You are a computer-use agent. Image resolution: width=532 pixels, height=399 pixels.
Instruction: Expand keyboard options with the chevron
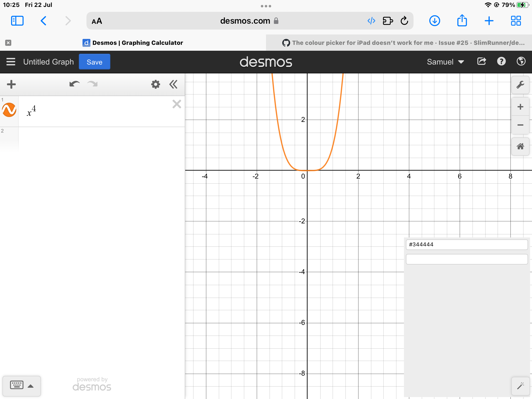(31, 386)
